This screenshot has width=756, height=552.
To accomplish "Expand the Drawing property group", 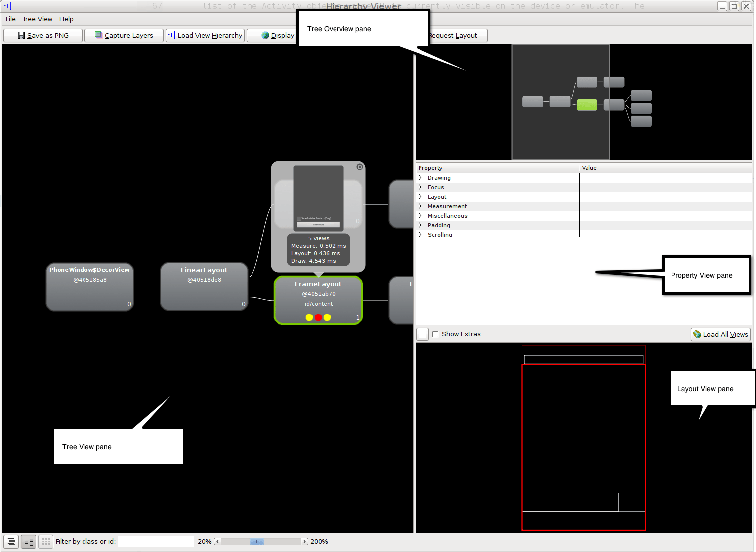I will [420, 177].
